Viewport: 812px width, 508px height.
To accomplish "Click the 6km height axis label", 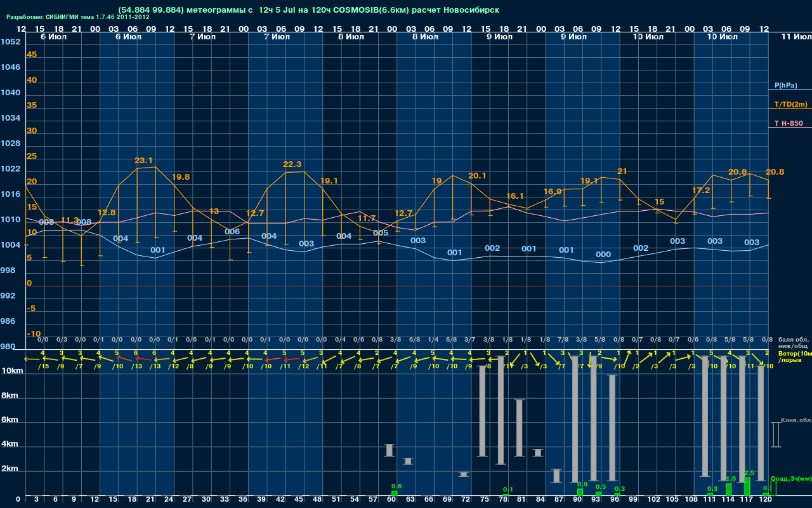I will coord(8,420).
